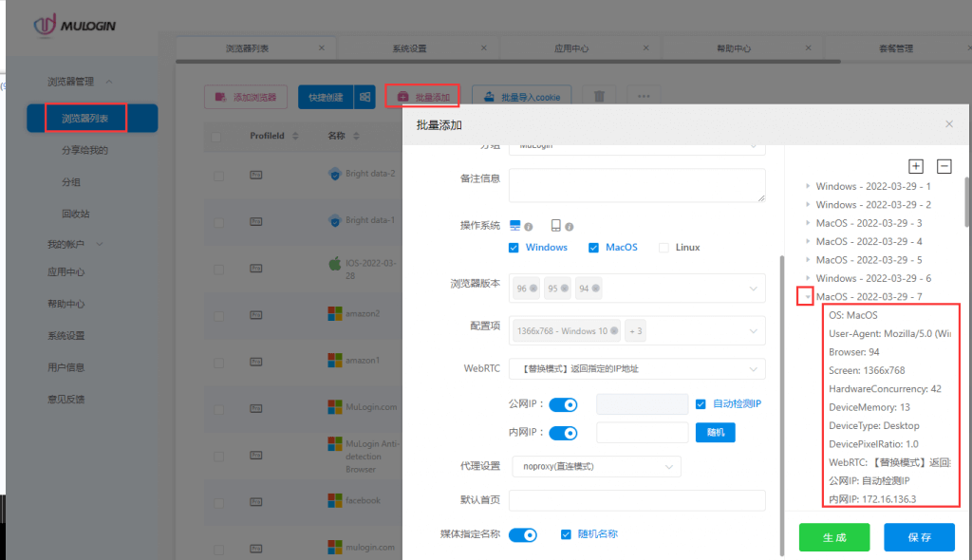Click the dialog form's vertical scrollbar

[x=782, y=406]
